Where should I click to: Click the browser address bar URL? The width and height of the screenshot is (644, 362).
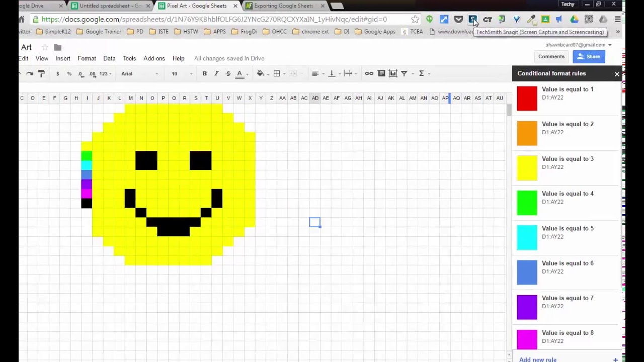coord(214,19)
